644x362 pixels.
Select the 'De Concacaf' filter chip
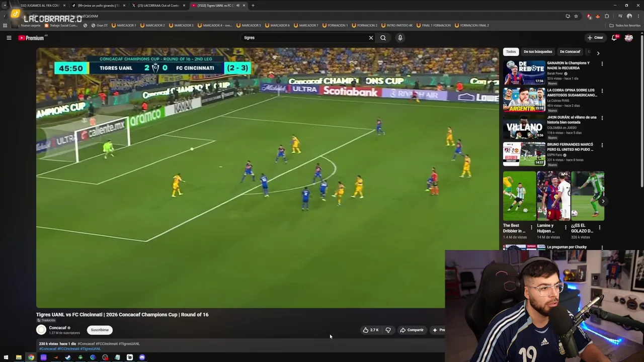pos(570,52)
